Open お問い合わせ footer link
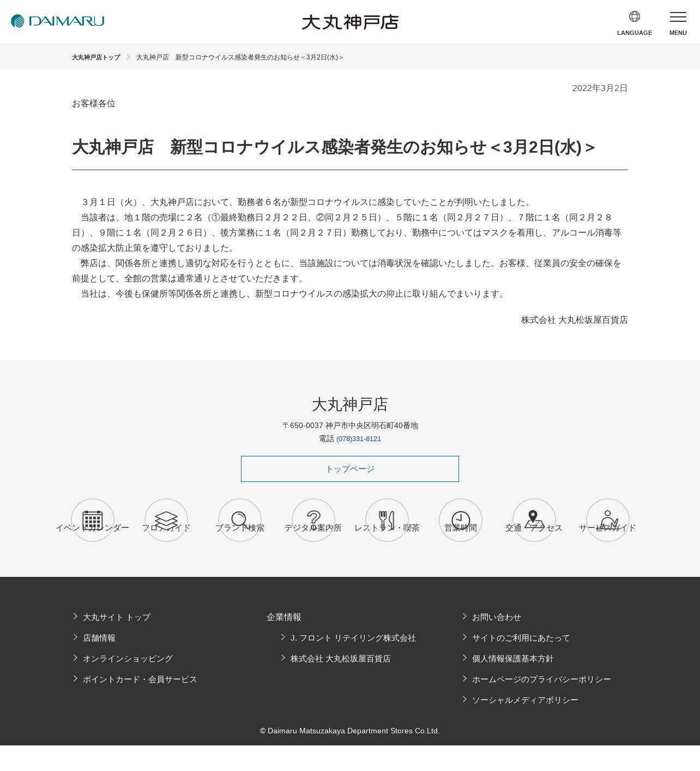Image resolution: width=700 pixels, height=771 pixels. point(497,617)
